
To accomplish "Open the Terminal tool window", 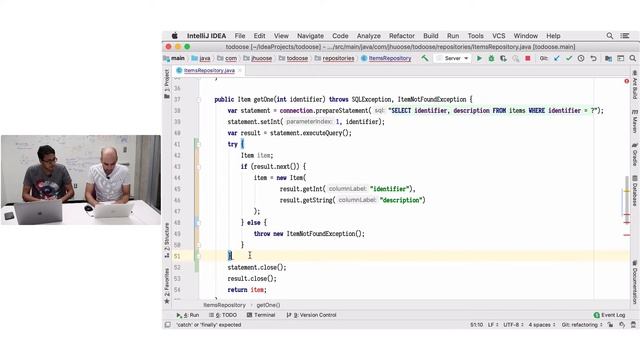I will pos(261,315).
